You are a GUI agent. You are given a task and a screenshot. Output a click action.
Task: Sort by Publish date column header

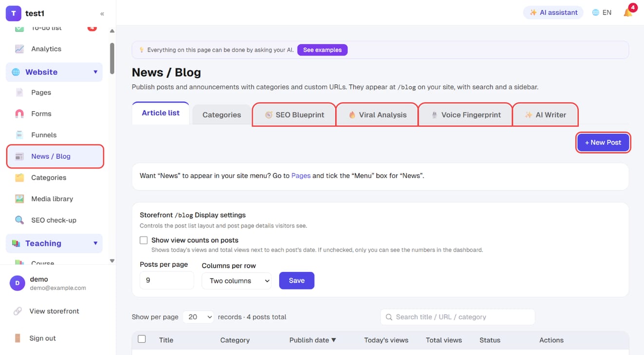[x=313, y=340]
